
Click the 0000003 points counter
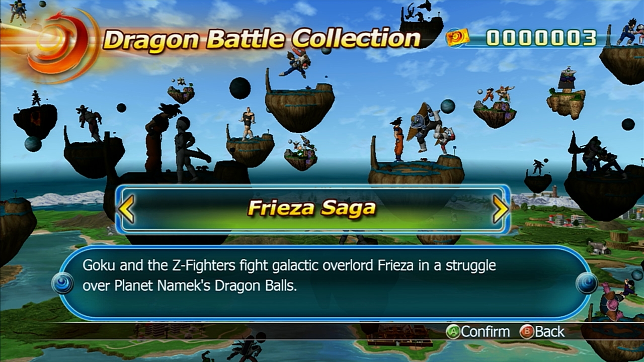click(542, 38)
